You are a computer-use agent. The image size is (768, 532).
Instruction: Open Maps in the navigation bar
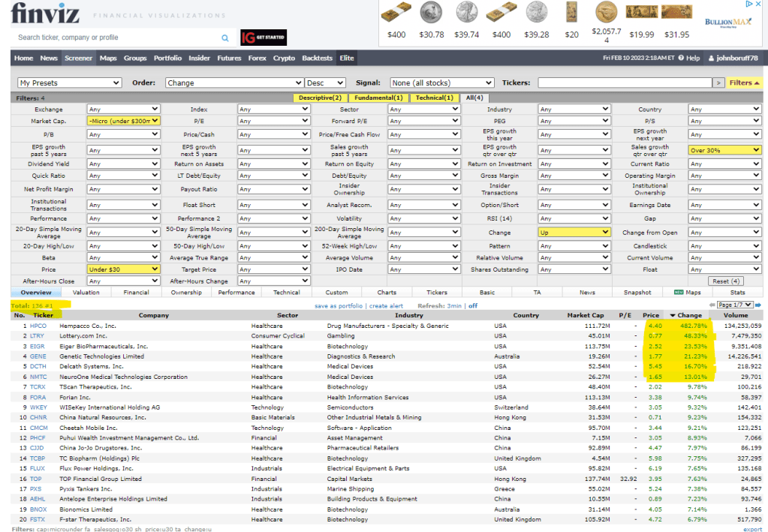[x=108, y=58]
